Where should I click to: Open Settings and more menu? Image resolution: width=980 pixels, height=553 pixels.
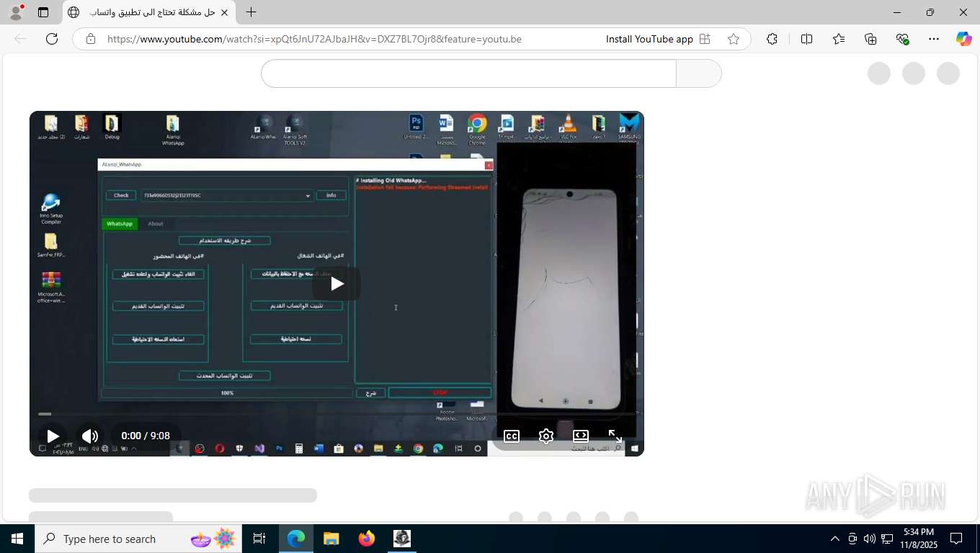[934, 39]
